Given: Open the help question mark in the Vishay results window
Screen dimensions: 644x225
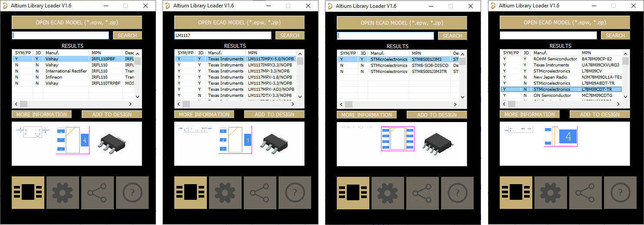Looking at the screenshot, I should [x=132, y=192].
